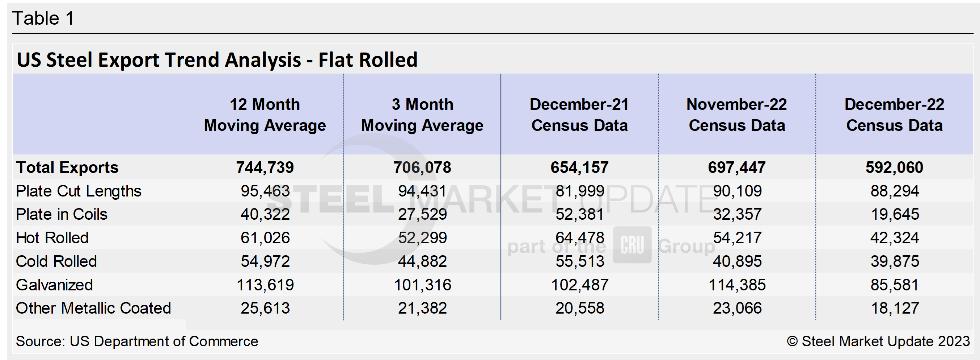The width and height of the screenshot is (980, 360).
Task: Click the US Steel Export Trend Analysis title
Action: click(217, 60)
